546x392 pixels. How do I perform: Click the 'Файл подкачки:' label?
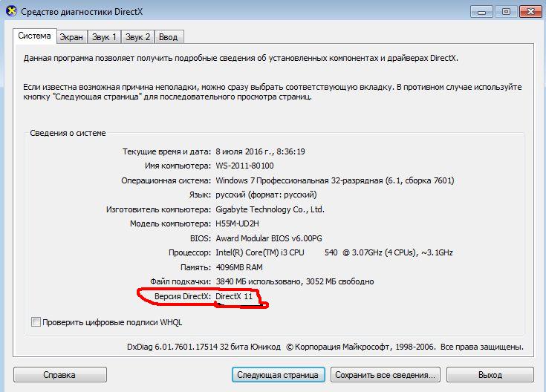pyautogui.click(x=181, y=281)
